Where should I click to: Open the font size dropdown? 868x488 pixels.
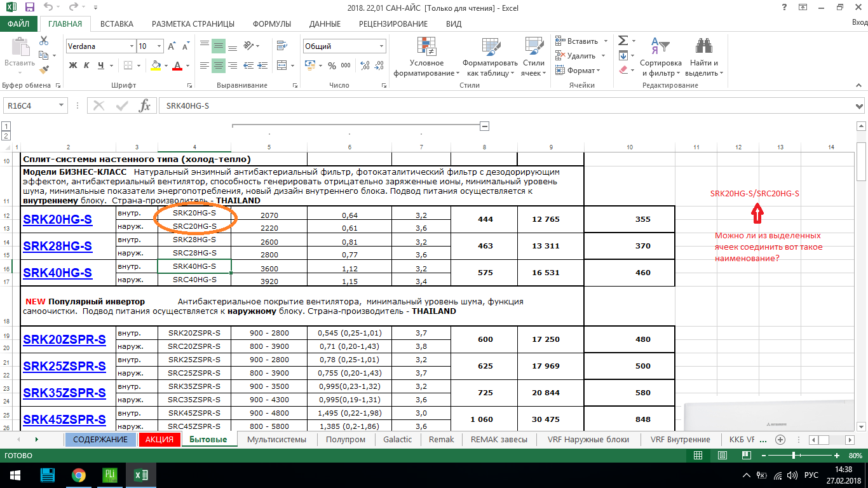click(159, 46)
